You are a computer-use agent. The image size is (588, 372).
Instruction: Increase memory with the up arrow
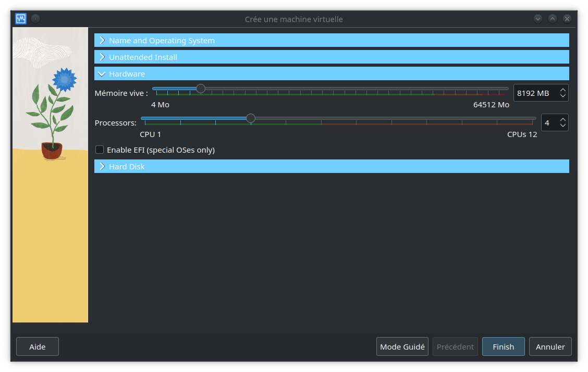pyautogui.click(x=562, y=90)
